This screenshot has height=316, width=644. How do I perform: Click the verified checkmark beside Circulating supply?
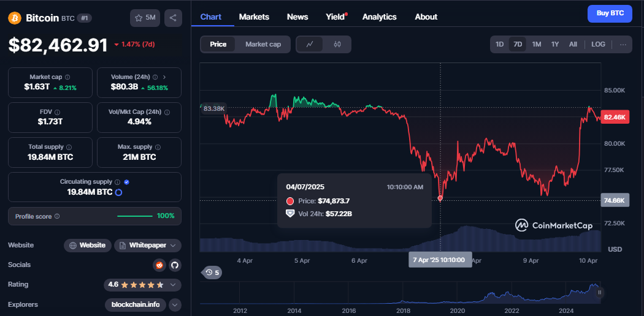click(x=126, y=181)
